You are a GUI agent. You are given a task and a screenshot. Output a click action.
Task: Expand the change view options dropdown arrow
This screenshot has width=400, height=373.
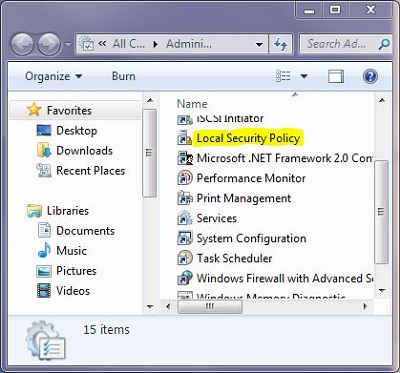tap(304, 76)
